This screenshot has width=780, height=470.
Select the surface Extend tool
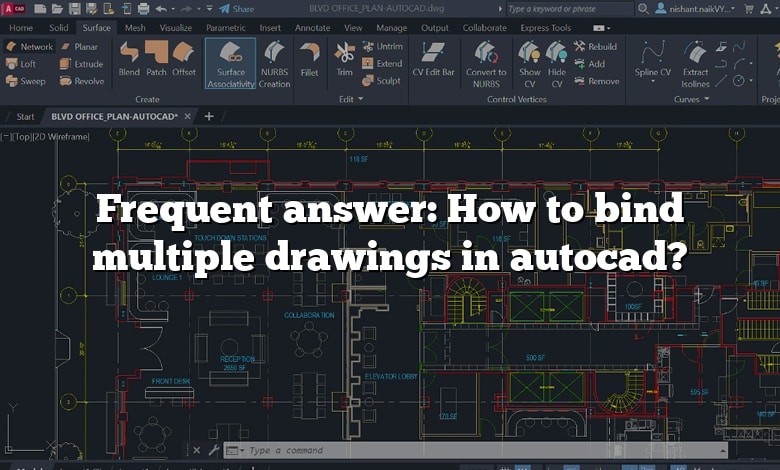tap(382, 64)
